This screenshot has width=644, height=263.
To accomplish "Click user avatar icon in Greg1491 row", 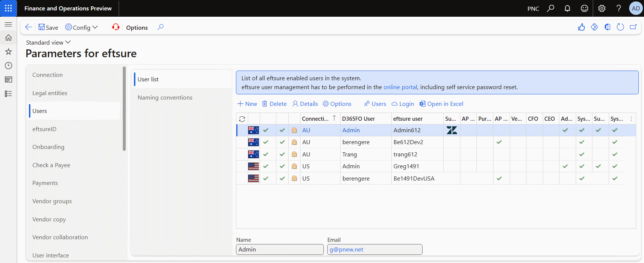I will (x=294, y=166).
